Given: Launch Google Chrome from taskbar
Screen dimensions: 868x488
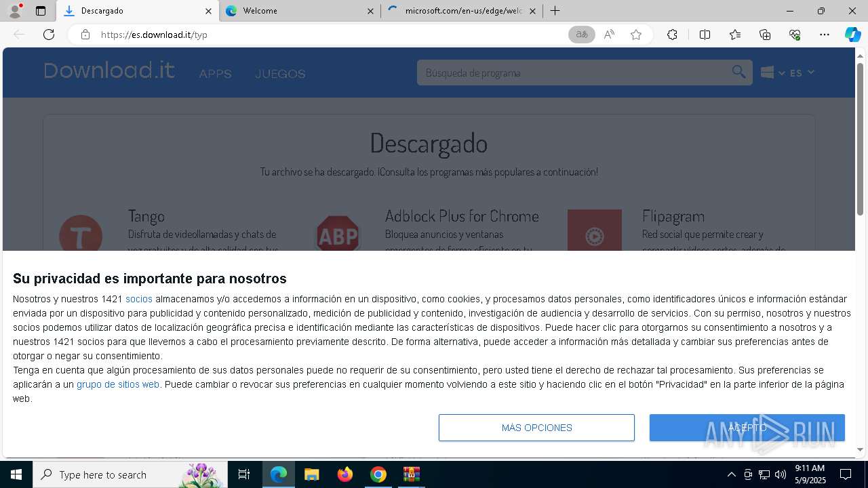Looking at the screenshot, I should click(x=378, y=474).
